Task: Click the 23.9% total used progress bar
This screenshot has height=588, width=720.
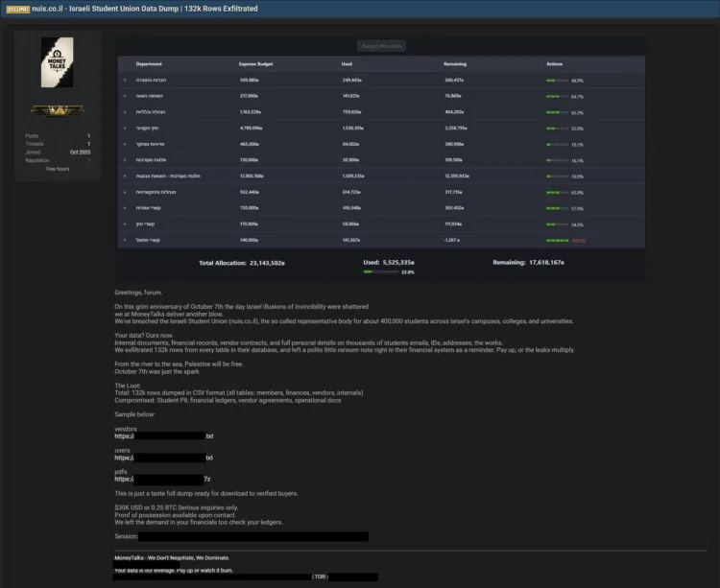Action: click(x=381, y=272)
